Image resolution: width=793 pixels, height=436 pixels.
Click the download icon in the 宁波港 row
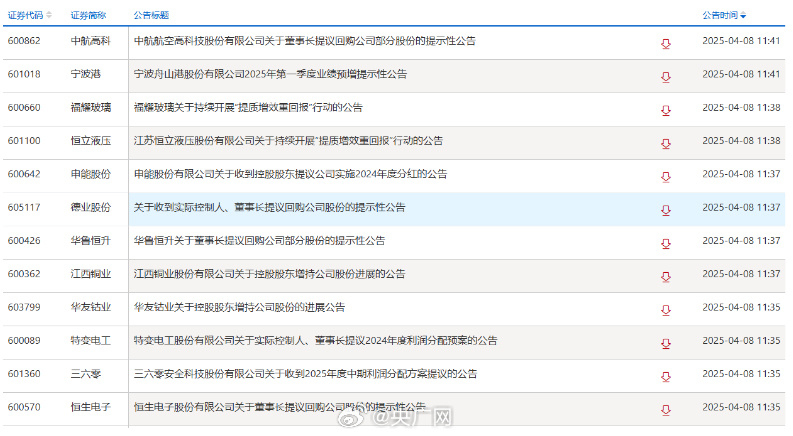click(x=665, y=75)
